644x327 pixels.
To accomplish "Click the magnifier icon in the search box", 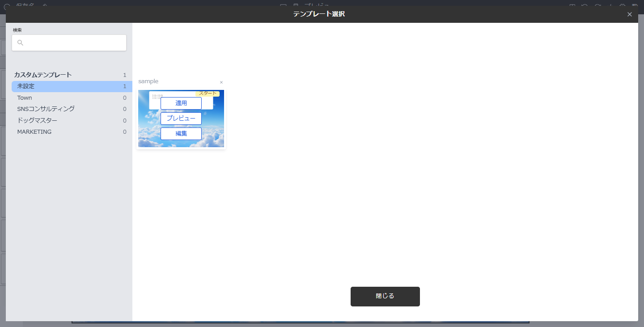I will [20, 42].
